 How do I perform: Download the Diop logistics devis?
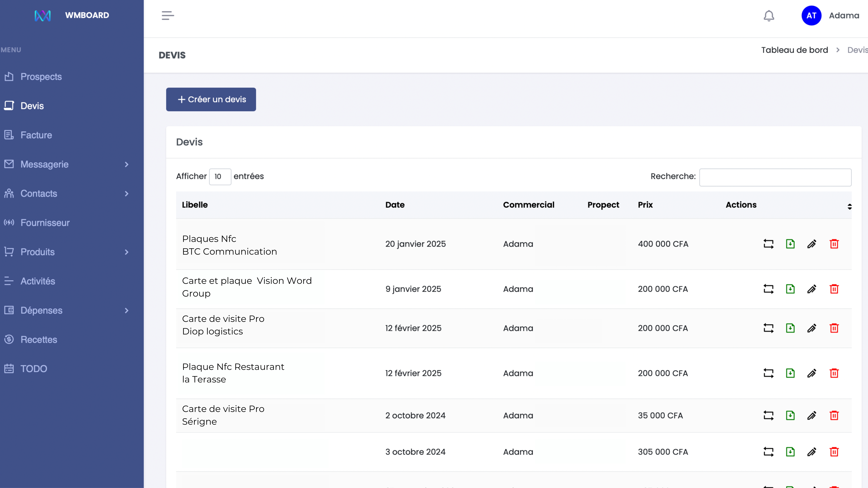790,328
